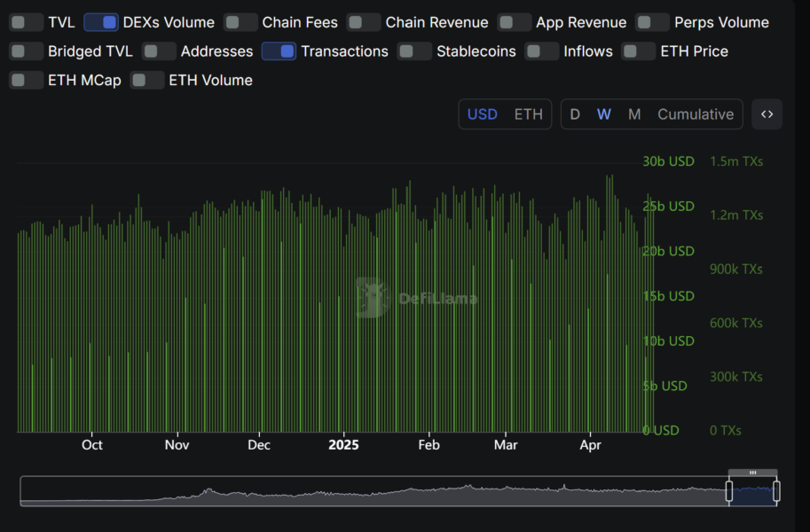Enable the ETH Price toggle
The height and width of the screenshot is (532, 810).
(639, 51)
